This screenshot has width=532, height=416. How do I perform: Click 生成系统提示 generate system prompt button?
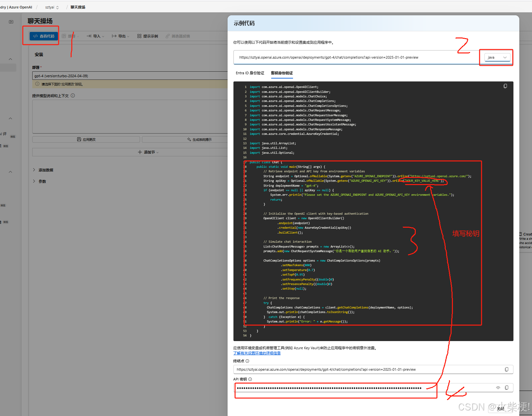point(199,139)
